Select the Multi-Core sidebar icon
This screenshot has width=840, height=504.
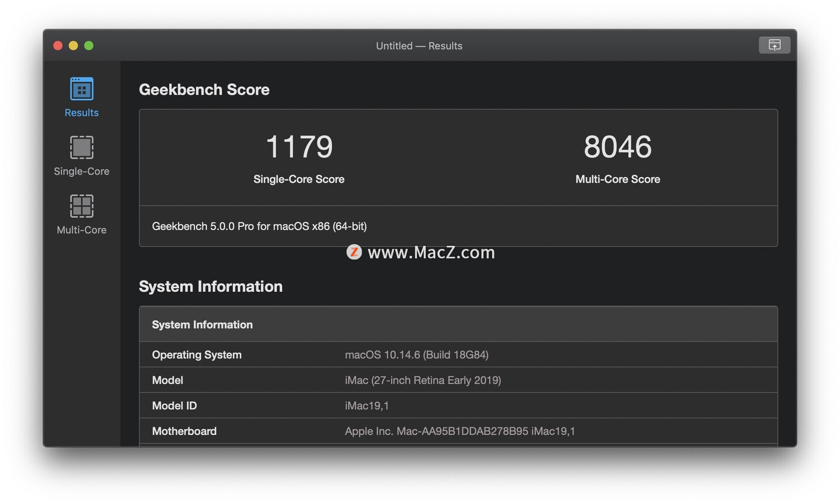coord(81,206)
